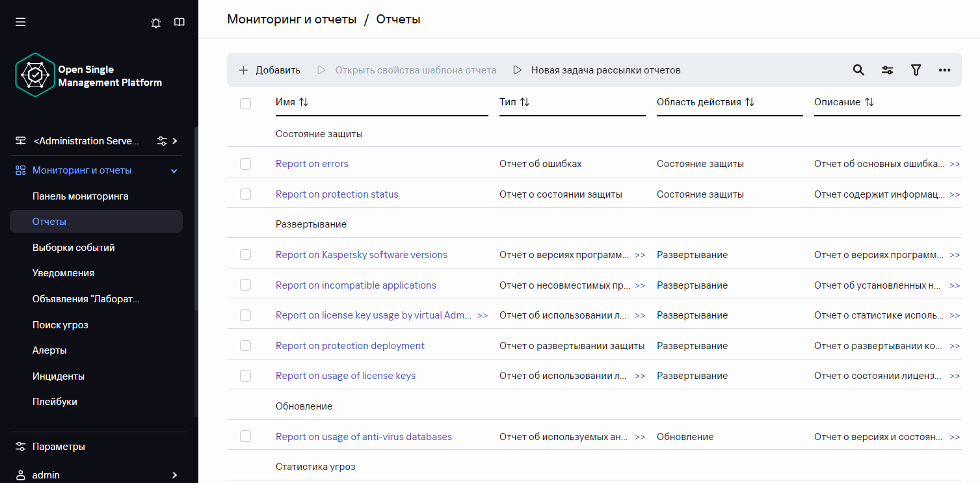
Task: Expand truncated description for Report on errors
Action: point(954,164)
